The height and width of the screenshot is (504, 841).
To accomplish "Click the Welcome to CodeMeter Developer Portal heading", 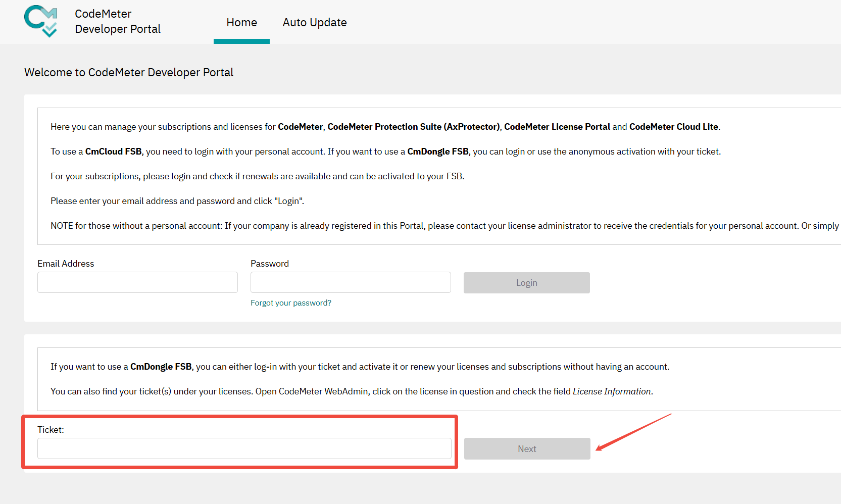I will click(x=129, y=72).
